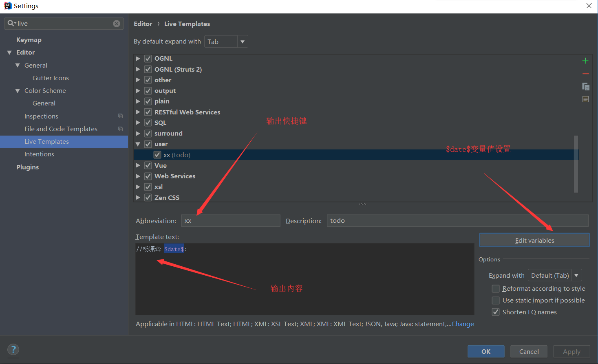Select Gutter Icons in settings tree
The width and height of the screenshot is (598, 364).
click(51, 78)
